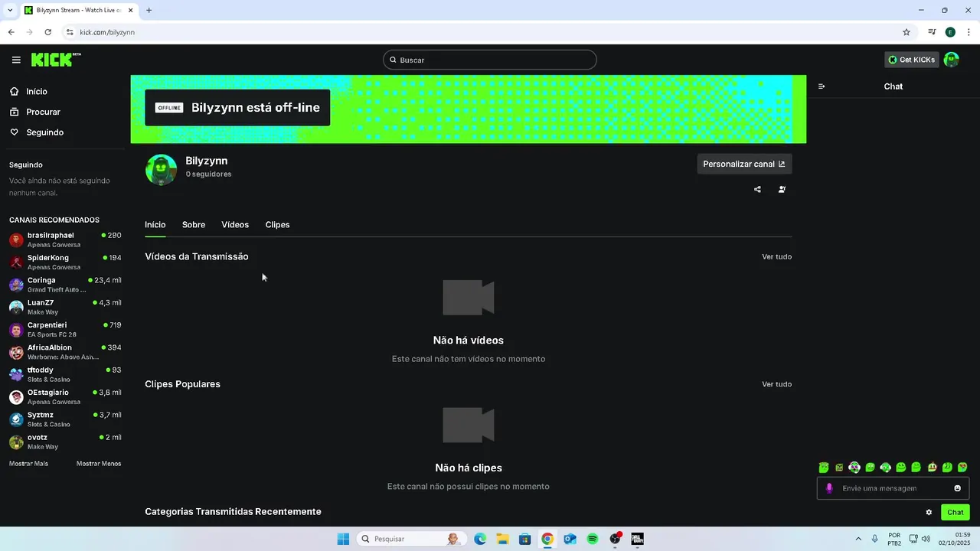Open LuanZ7 recommended channel

(65, 307)
